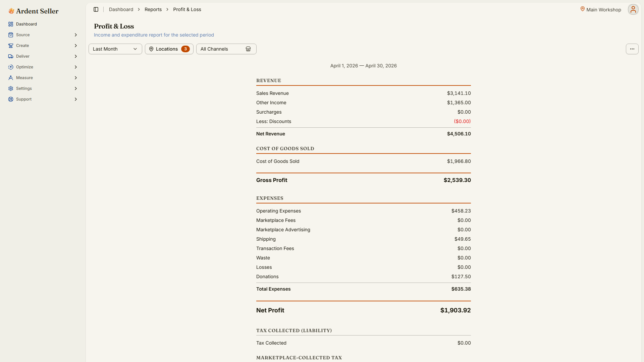
Task: Click the report subtitle about selected period
Action: [154, 35]
